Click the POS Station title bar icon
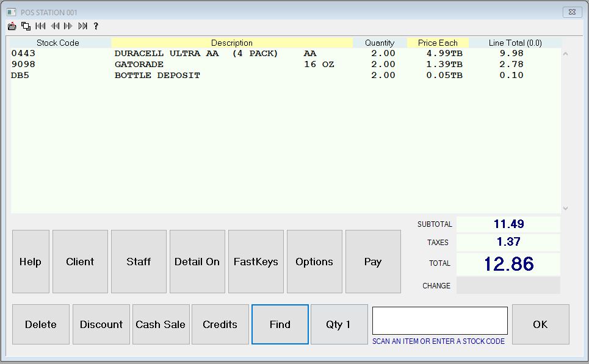This screenshot has height=364, width=589. click(11, 12)
